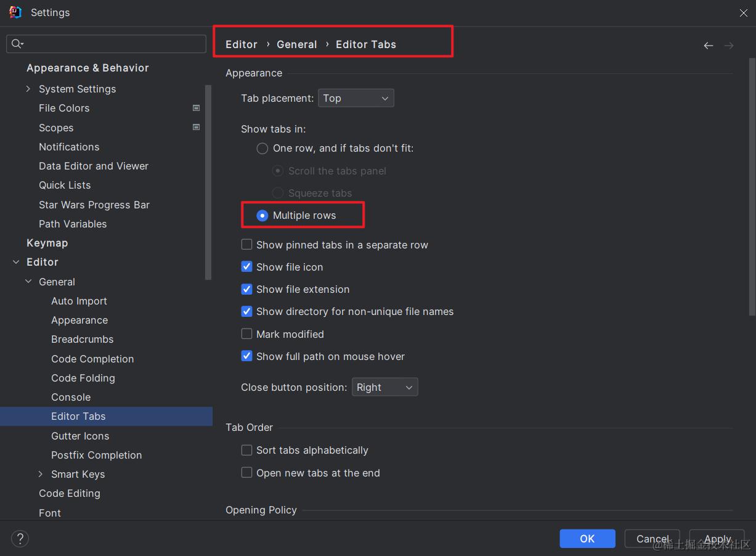Expand the System Settings tree node
The image size is (756, 556).
tap(28, 89)
